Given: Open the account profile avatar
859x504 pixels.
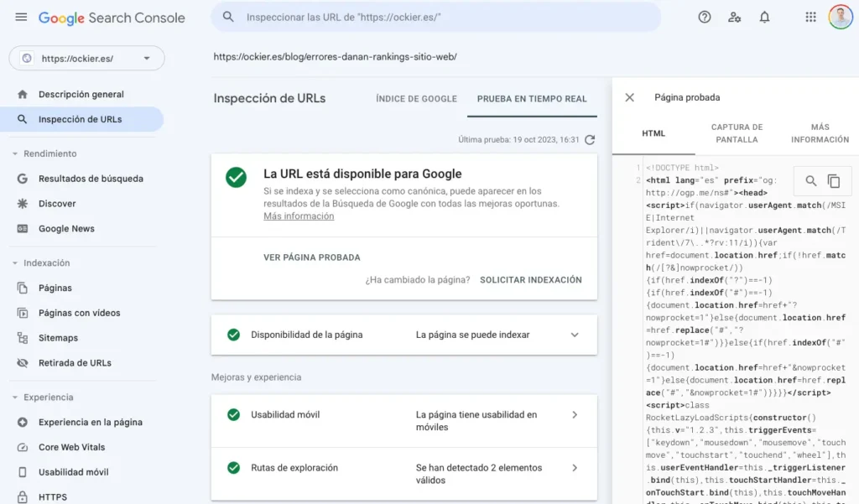Looking at the screenshot, I should (841, 17).
